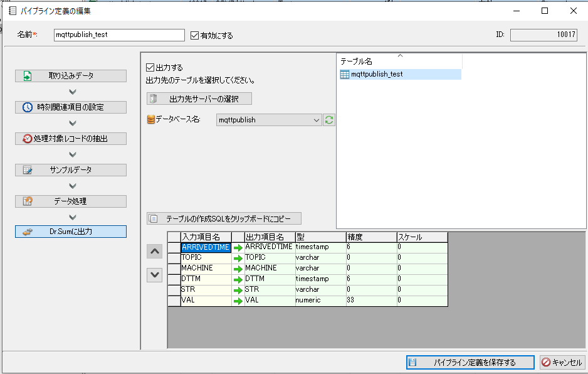Open the 時刻関連項目の設定 step
588x374 pixels.
(x=71, y=107)
